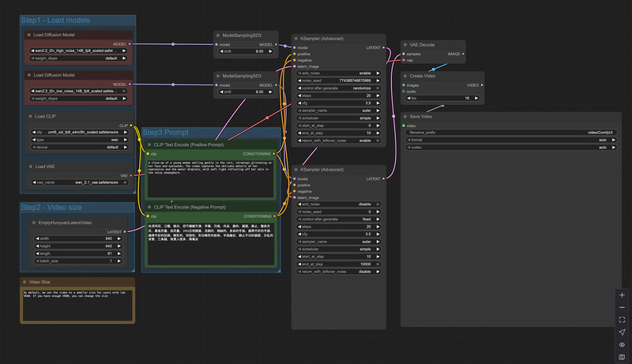This screenshot has height=364, width=632.
Task: Open the Save Video format dropdown
Action: click(511, 140)
